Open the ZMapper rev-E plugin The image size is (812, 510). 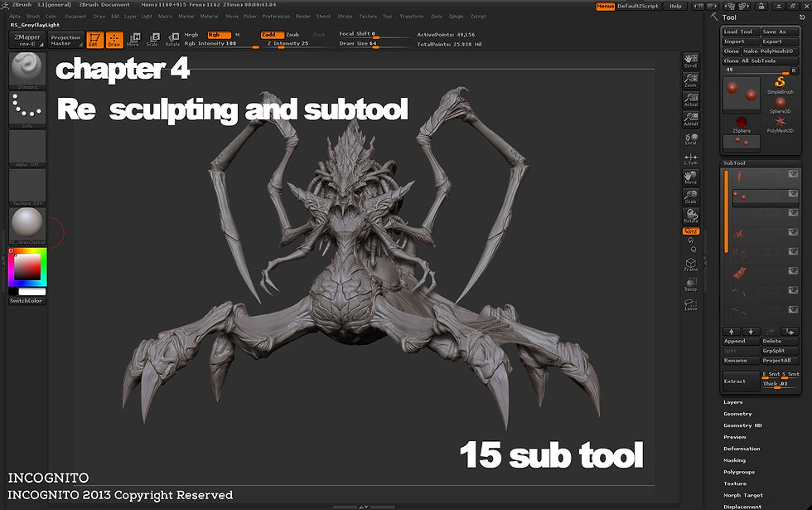[x=27, y=40]
